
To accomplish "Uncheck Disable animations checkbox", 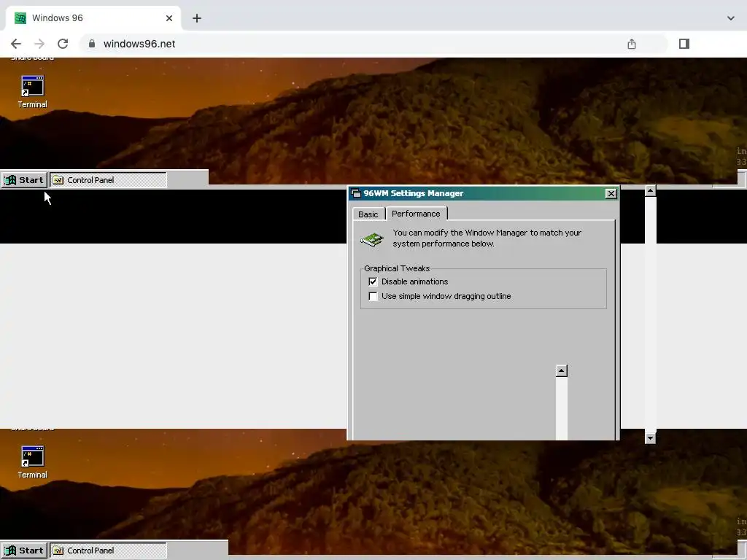I will coord(373,282).
